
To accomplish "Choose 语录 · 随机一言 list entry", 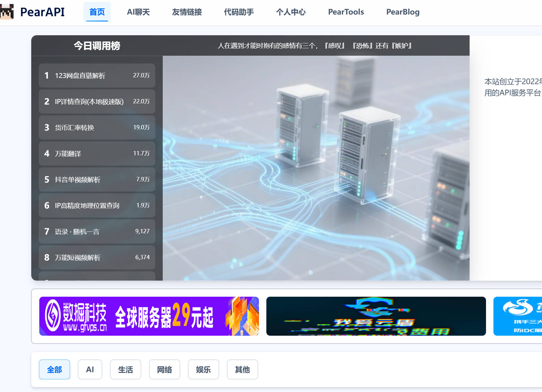I will pyautogui.click(x=97, y=231).
